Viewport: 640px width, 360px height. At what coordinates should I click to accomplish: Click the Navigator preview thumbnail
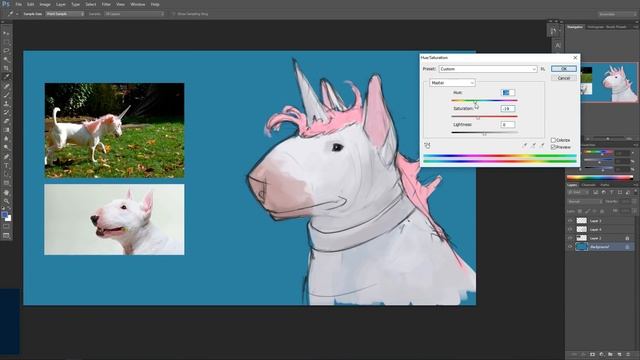click(609, 82)
